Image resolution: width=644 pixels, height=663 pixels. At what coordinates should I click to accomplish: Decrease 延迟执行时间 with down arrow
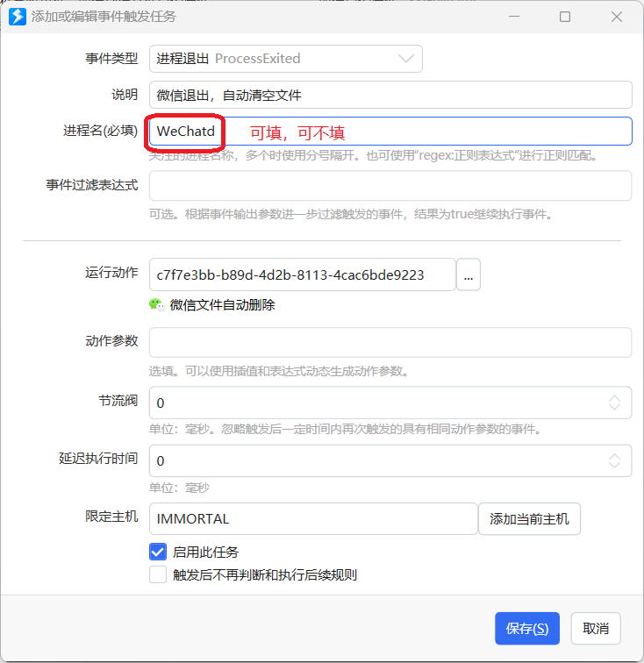pyautogui.click(x=614, y=465)
